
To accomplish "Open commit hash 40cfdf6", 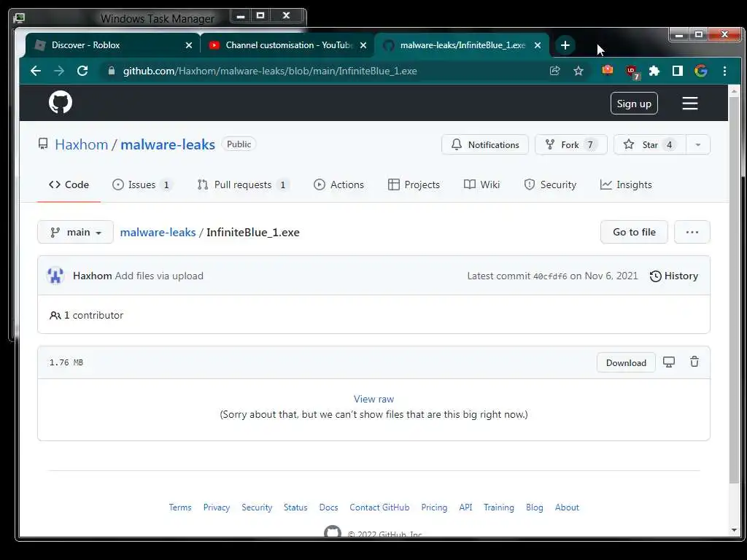I will tap(550, 276).
